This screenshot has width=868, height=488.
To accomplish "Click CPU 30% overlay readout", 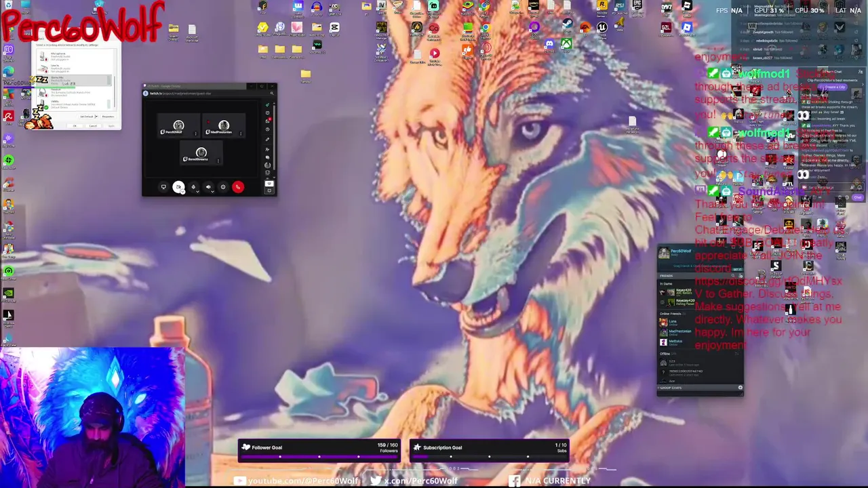I will (x=809, y=10).
